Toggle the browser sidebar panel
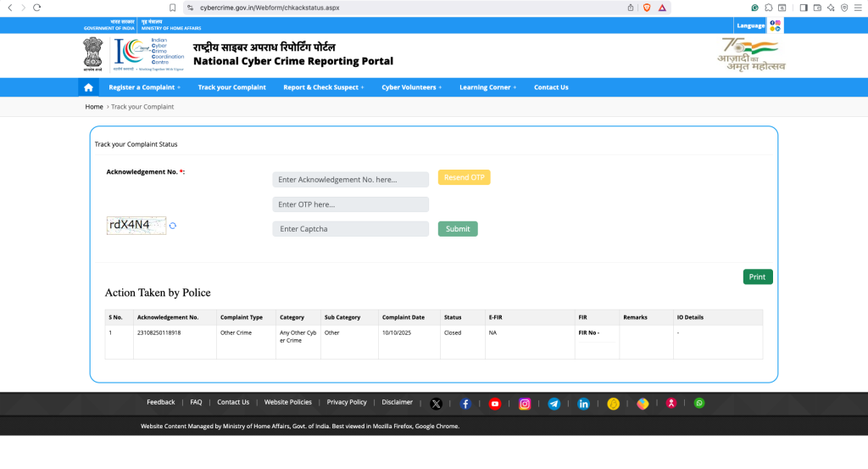 pos(804,7)
